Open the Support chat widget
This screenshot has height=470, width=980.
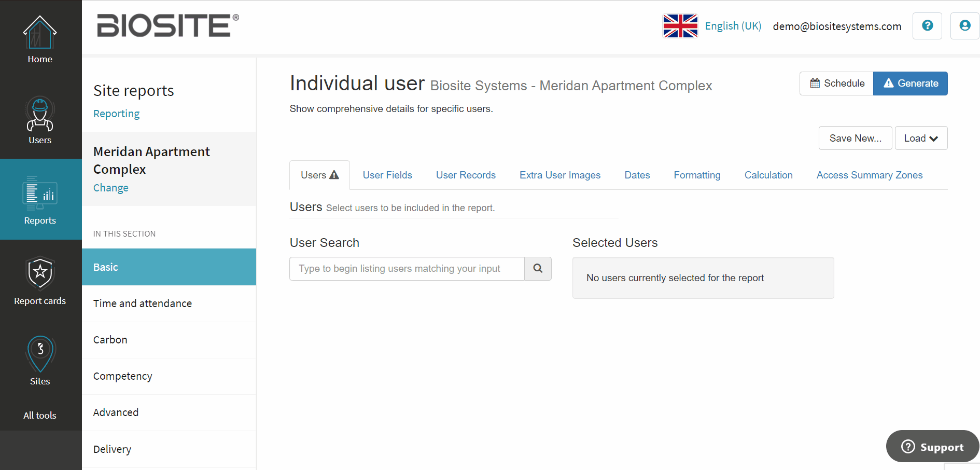coord(932,447)
